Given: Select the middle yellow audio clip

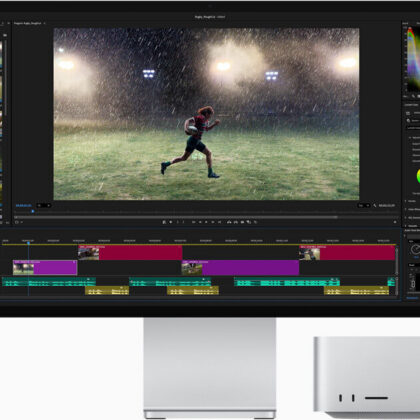Looking at the screenshot, I should (x=193, y=291).
